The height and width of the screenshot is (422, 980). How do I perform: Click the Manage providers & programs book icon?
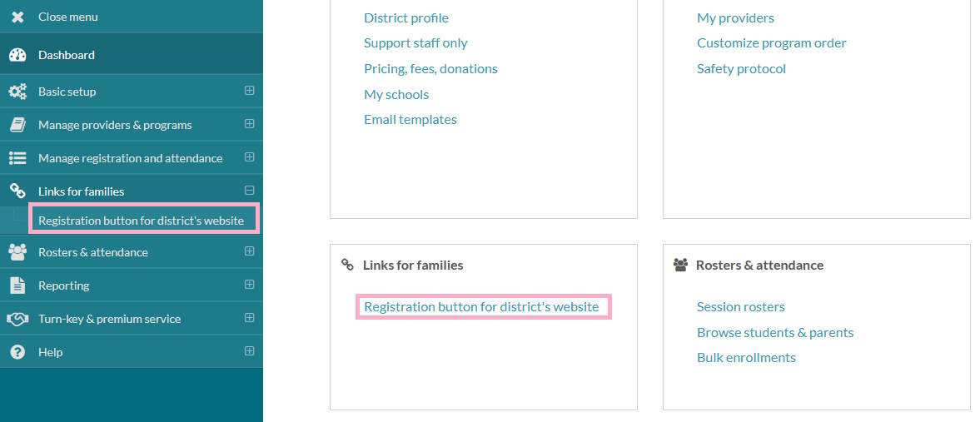tap(17, 125)
